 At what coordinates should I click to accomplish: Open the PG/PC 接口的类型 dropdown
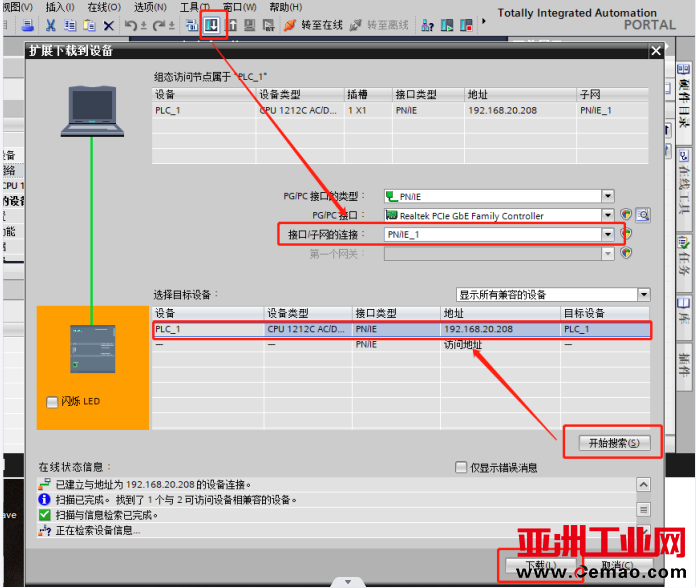point(607,196)
